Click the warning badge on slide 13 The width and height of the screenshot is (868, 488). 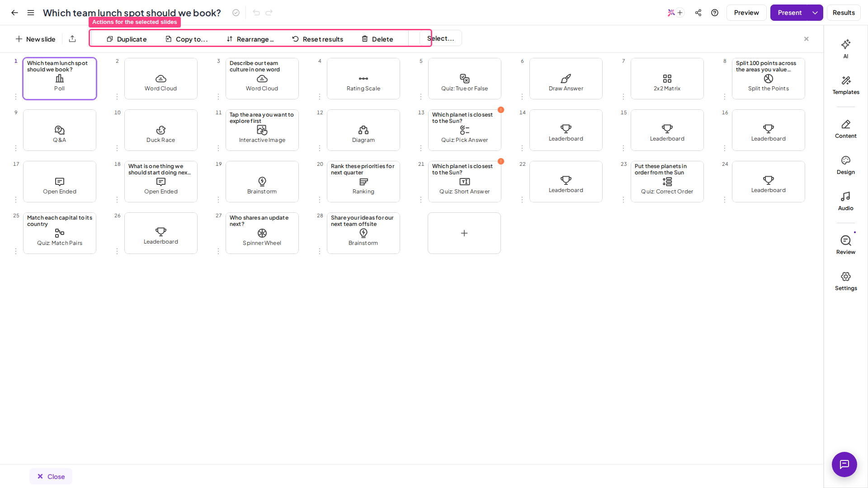501,110
